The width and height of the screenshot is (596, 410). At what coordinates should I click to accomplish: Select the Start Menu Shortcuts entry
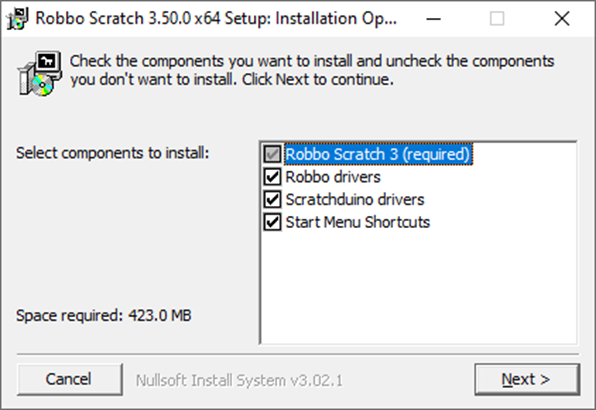pyautogui.click(x=358, y=222)
